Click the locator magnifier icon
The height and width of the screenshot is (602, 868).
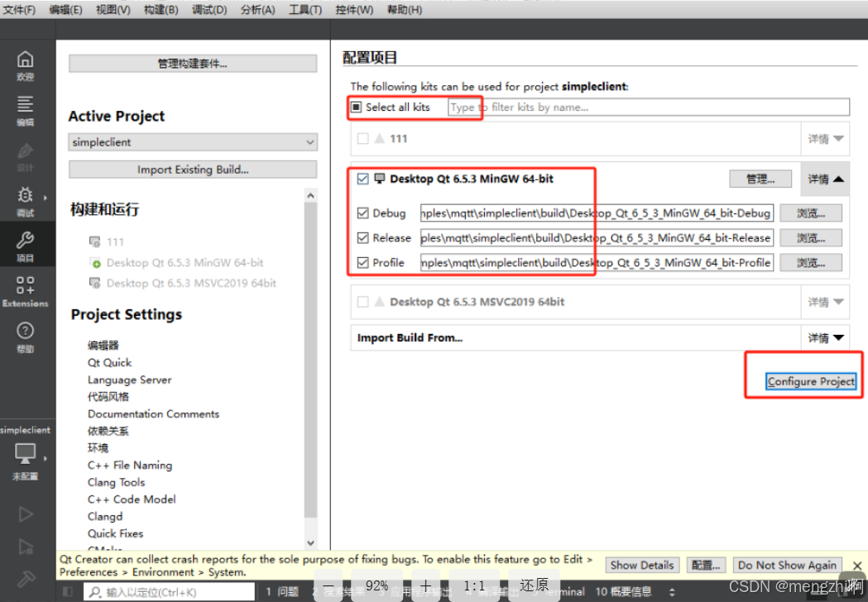(96, 592)
